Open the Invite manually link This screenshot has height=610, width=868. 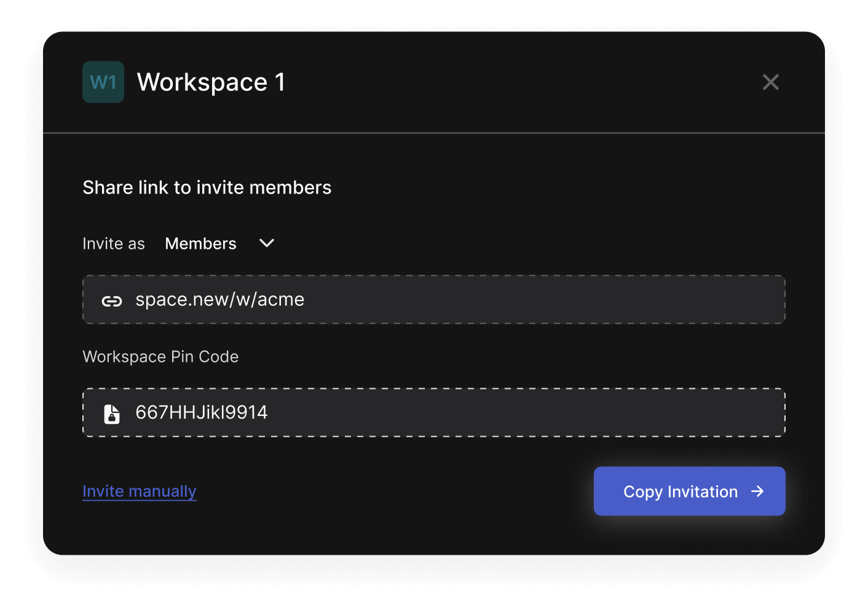[140, 491]
